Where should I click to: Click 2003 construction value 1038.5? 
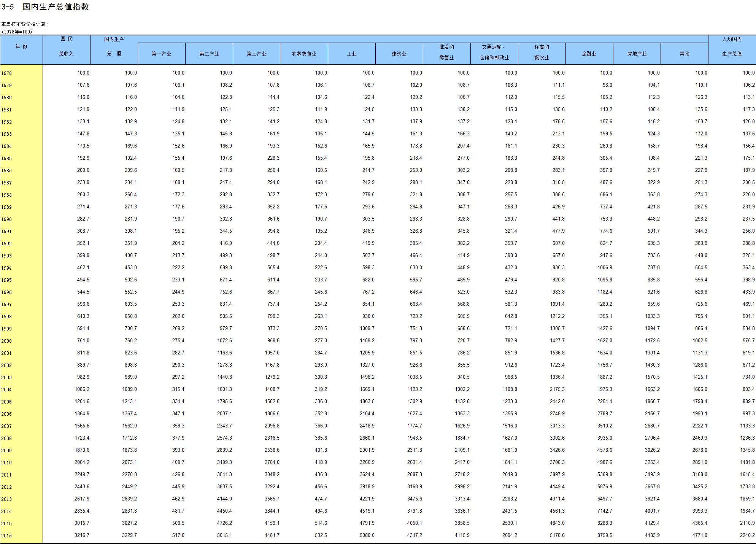(x=415, y=377)
